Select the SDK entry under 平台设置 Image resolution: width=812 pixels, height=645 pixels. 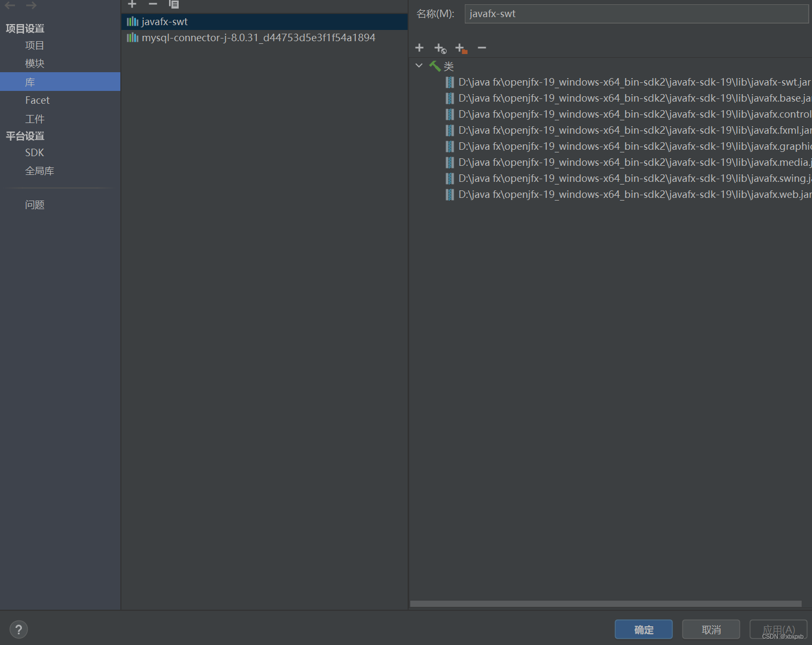pyautogui.click(x=34, y=152)
